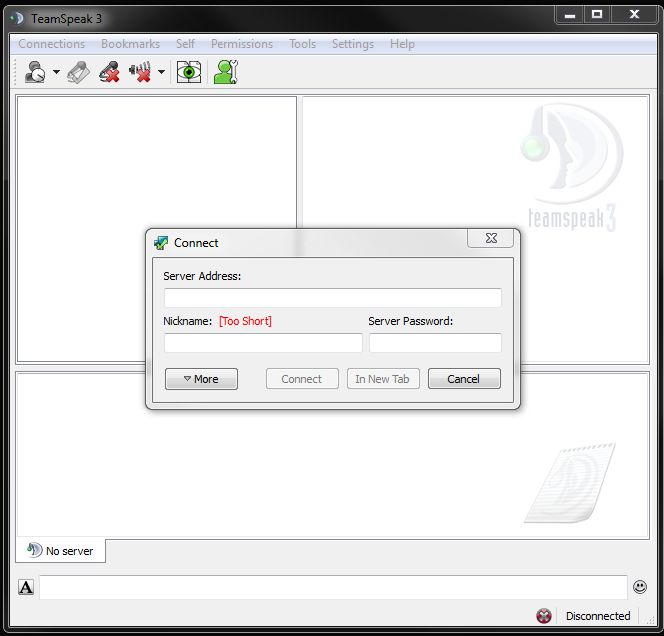Viewport: 664px width, 636px height.
Task: Open the Help menu
Action: 402,44
